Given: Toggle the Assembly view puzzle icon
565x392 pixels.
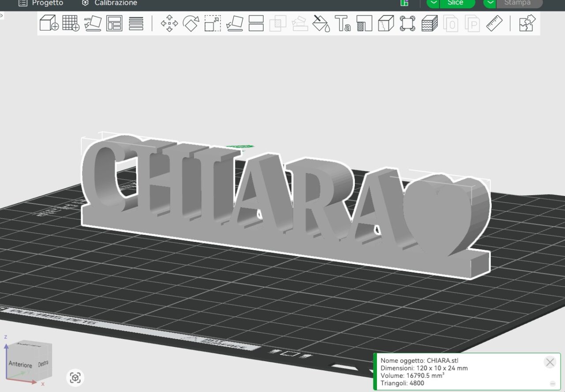Looking at the screenshot, I should (x=527, y=23).
